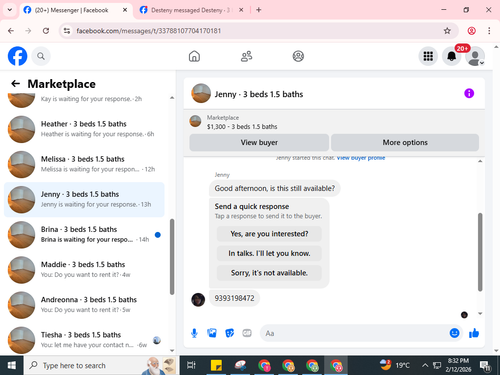Choose a GIF icon

pyautogui.click(x=247, y=333)
